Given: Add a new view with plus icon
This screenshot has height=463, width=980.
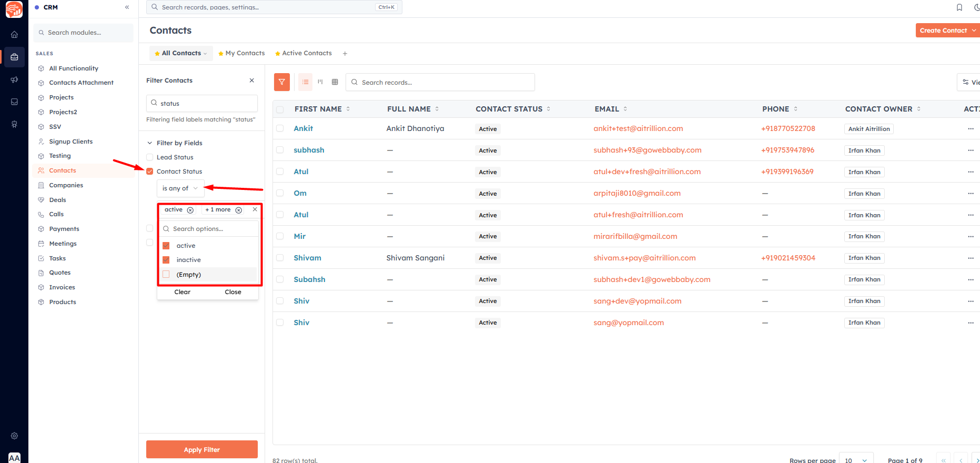Looking at the screenshot, I should pos(345,54).
